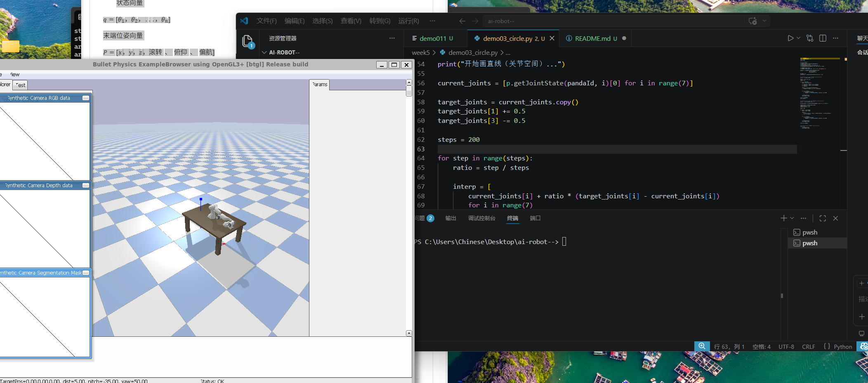Viewport: 868px width, 383px height.
Task: Click the 聊天 chat panel tab
Action: (862, 38)
